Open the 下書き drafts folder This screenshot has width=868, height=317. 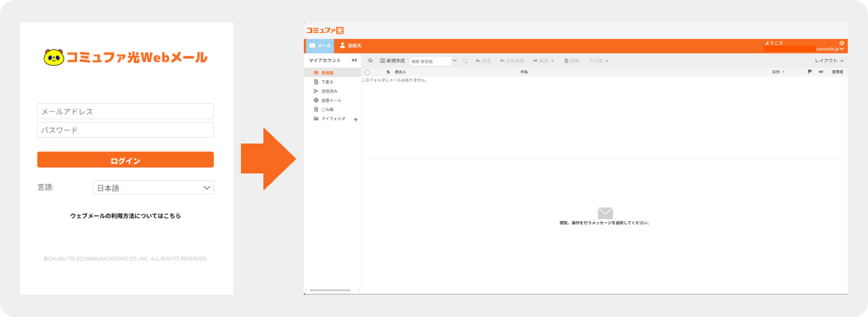pyautogui.click(x=327, y=81)
